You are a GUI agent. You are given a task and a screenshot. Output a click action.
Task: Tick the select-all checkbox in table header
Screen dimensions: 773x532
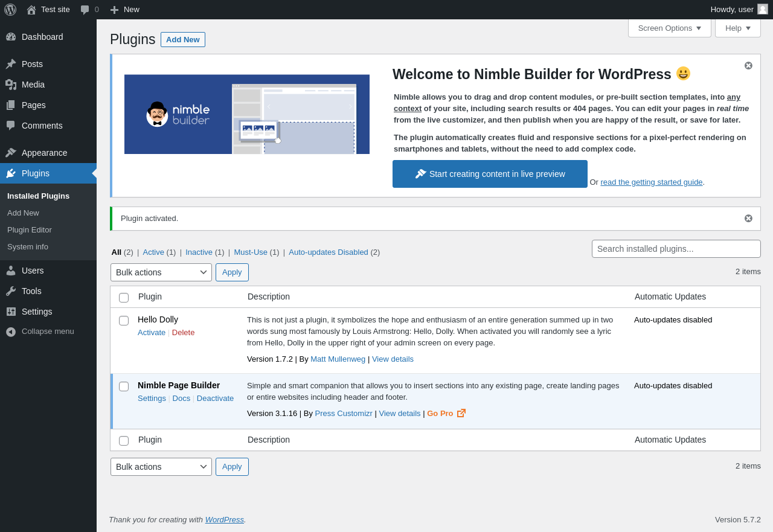point(124,298)
